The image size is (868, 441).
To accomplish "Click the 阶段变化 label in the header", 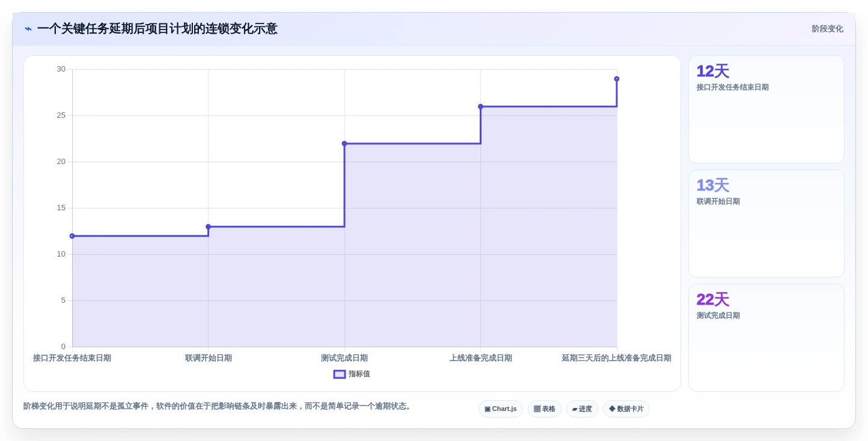I will tap(827, 29).
